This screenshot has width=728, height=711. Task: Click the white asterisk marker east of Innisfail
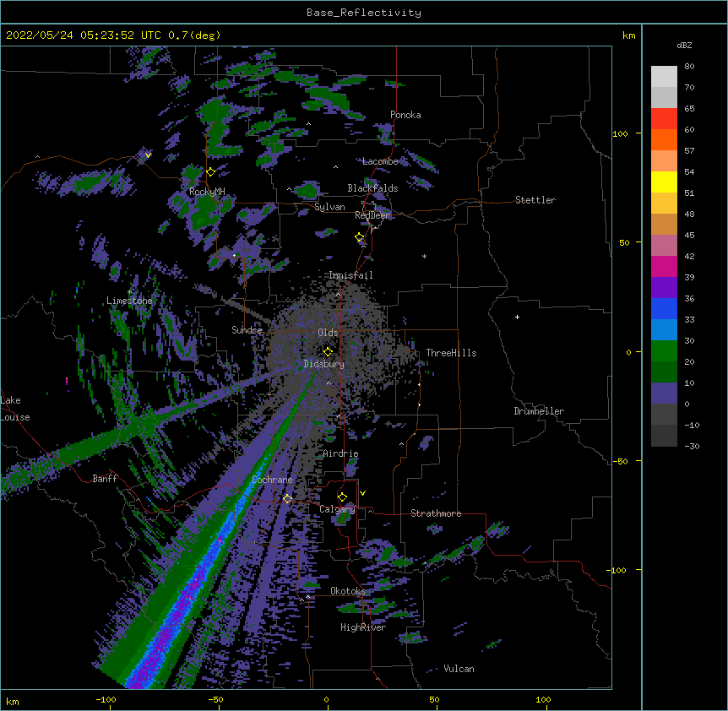pos(424,256)
